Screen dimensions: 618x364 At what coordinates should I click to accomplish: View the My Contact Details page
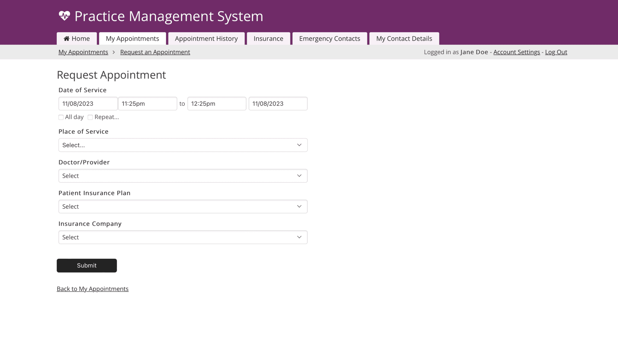click(x=404, y=38)
